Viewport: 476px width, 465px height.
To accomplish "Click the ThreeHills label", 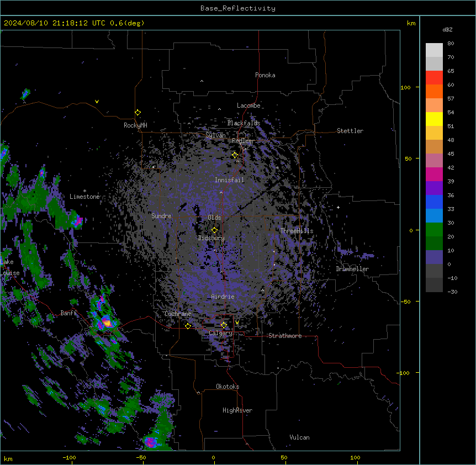I will click(297, 231).
